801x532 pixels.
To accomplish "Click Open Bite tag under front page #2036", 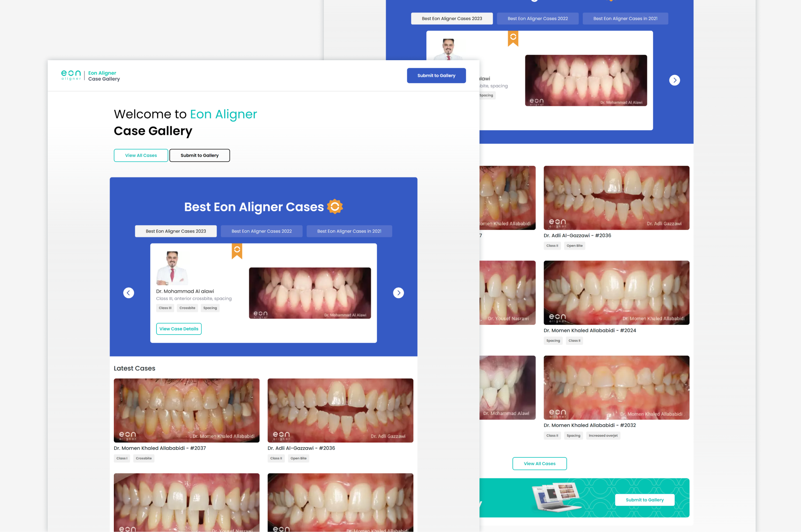I will pos(298,459).
